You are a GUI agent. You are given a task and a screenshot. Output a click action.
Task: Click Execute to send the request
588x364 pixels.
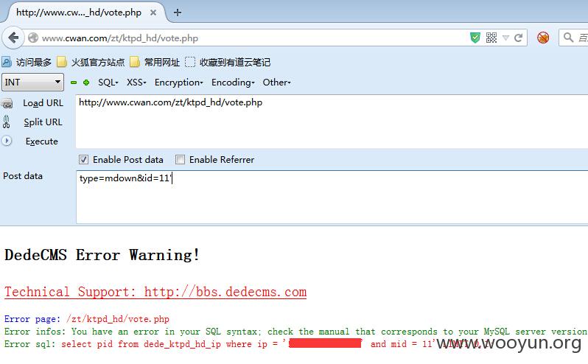click(41, 141)
